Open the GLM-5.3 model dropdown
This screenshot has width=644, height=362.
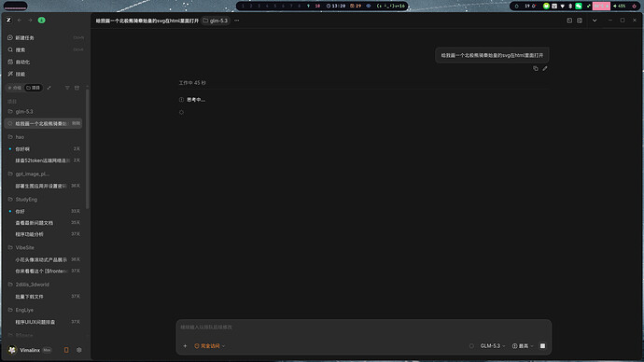[x=493, y=346]
